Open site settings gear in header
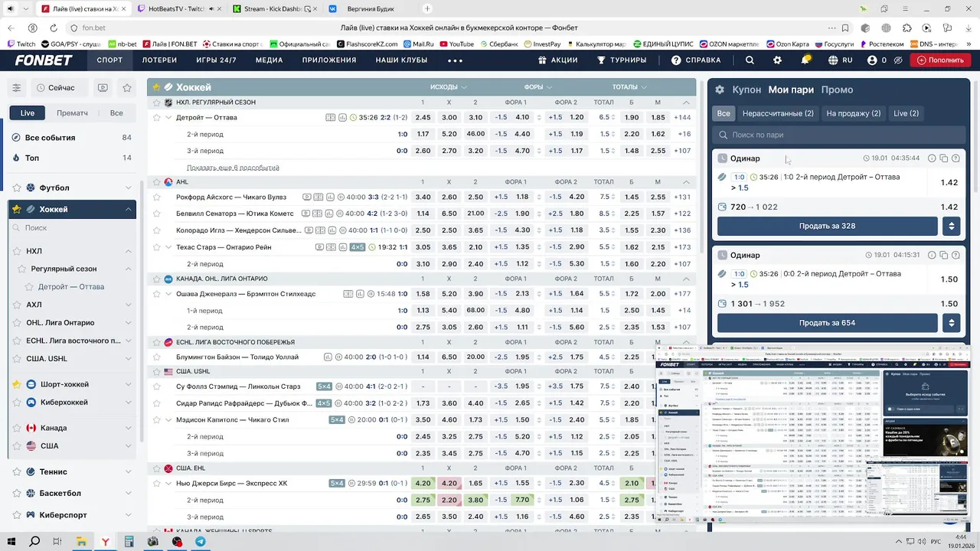 778,60
